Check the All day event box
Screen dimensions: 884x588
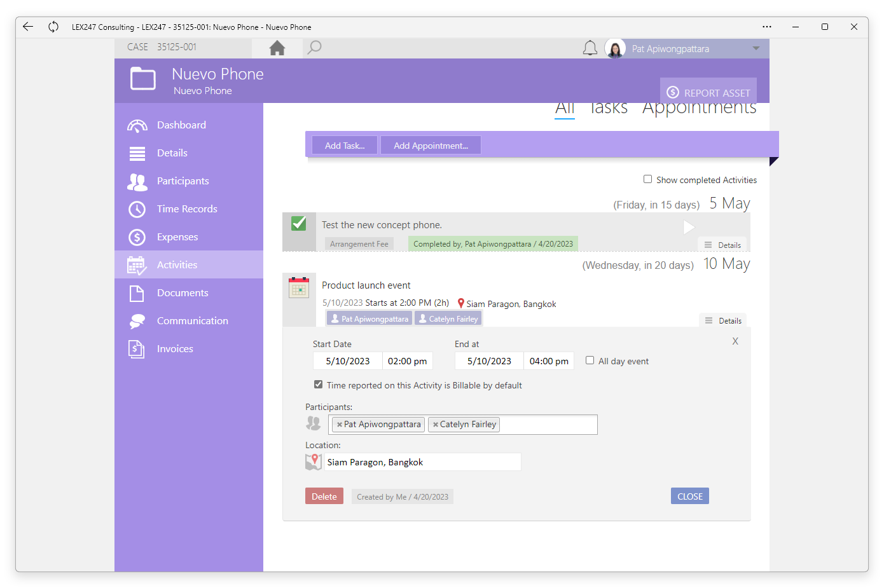click(x=590, y=360)
